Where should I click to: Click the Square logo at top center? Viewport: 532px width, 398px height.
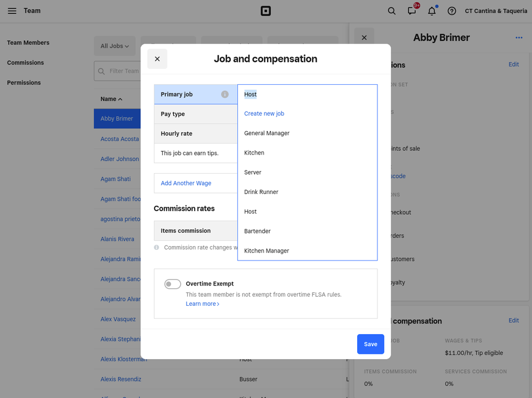(265, 11)
